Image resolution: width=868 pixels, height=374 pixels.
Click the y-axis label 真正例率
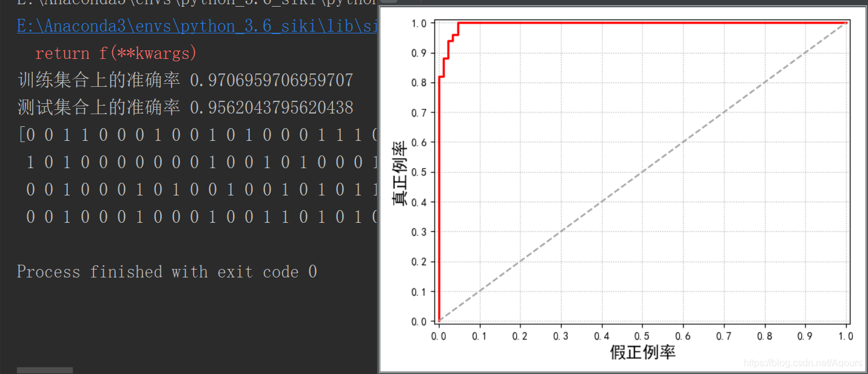(399, 174)
